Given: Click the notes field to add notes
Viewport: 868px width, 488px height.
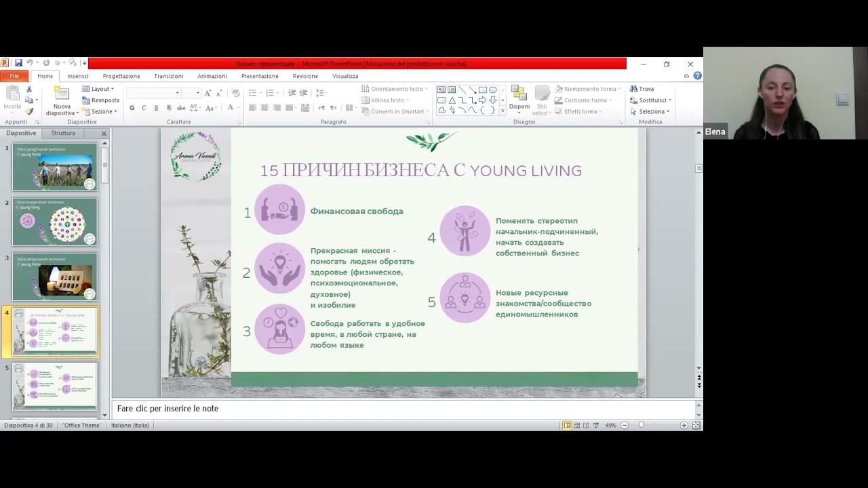Looking at the screenshot, I should 404,409.
